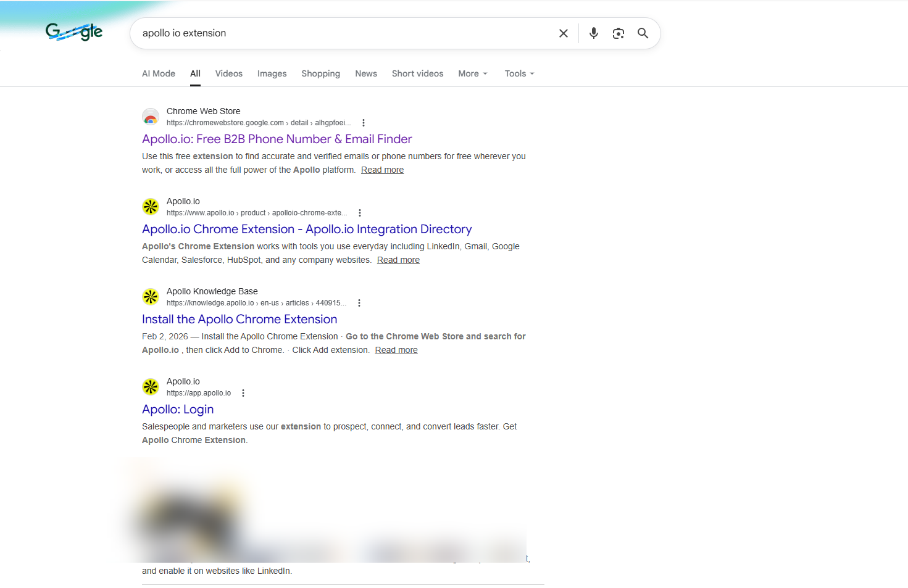Open Apollo.io: Free B2B Phone Number & Email Finder

tap(277, 139)
